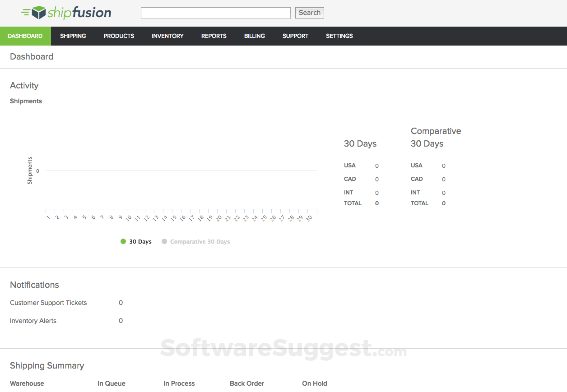Open Settings from the navigation bar
The image size is (567, 392).
coord(339,36)
